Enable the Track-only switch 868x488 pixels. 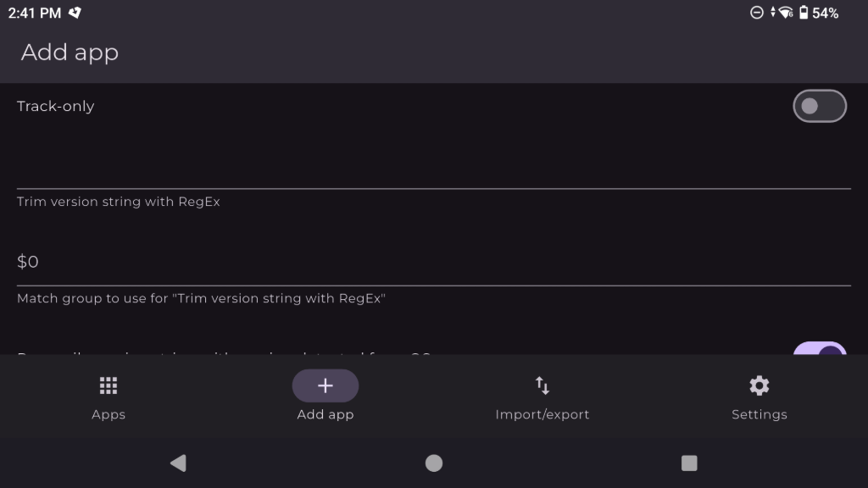819,106
